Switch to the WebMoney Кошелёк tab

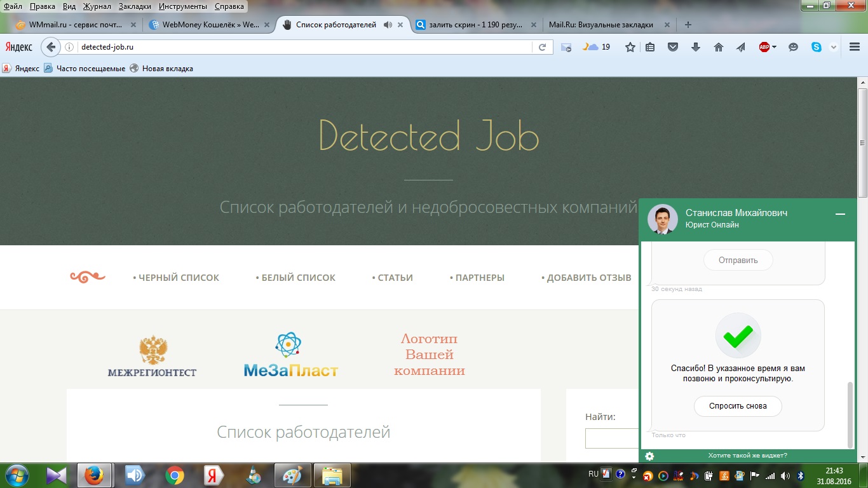coord(210,25)
